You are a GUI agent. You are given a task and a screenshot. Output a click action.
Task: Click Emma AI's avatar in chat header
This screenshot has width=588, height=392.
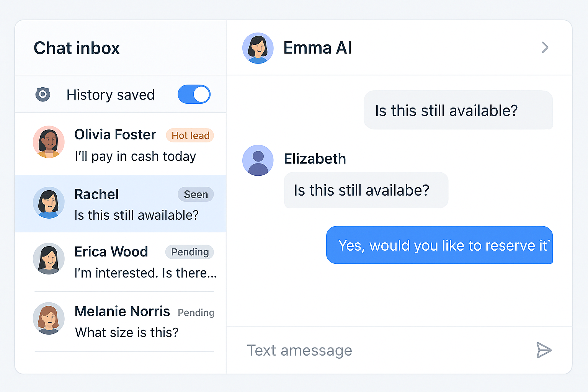click(x=258, y=48)
